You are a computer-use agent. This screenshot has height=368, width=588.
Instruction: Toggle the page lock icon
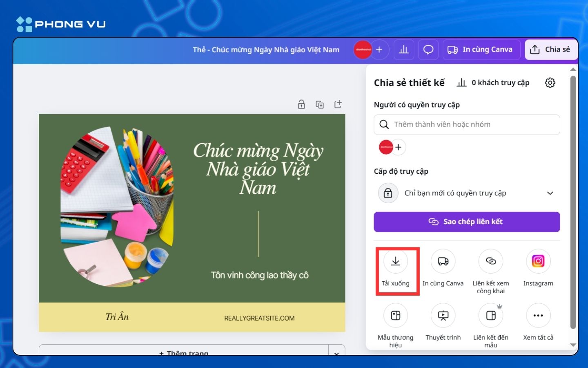[301, 104]
